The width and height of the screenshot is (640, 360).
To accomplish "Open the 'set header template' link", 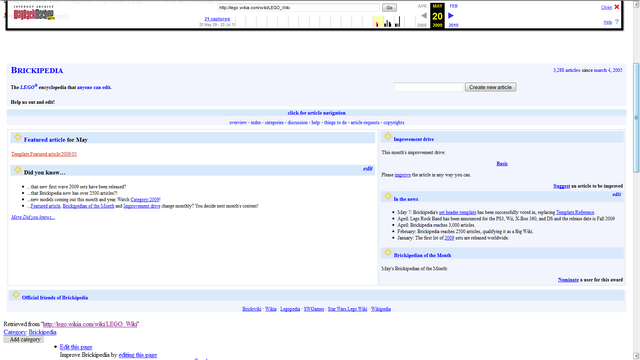I will [x=457, y=212].
